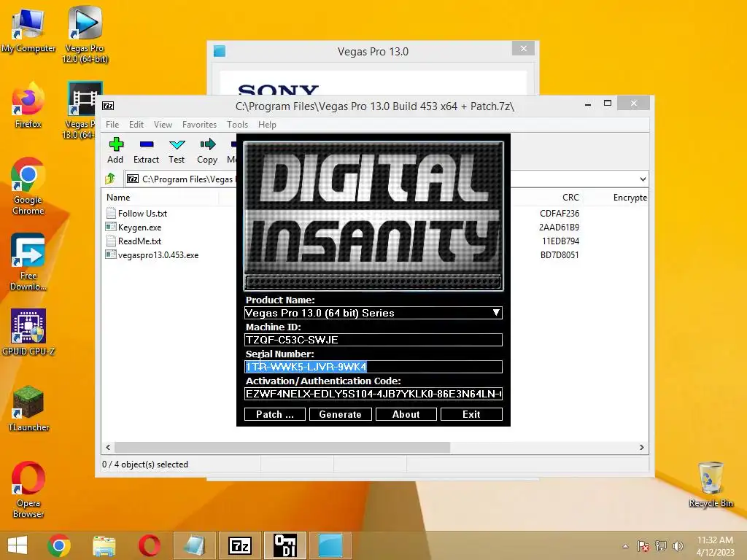Click CRC value CDFAF236
The width and height of the screenshot is (747, 560).
point(560,214)
